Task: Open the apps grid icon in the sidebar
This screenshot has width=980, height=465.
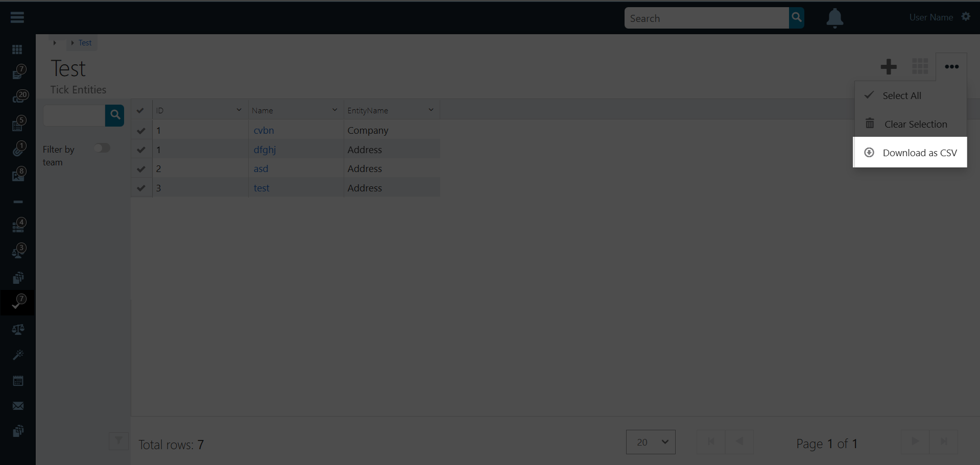Action: [18, 50]
